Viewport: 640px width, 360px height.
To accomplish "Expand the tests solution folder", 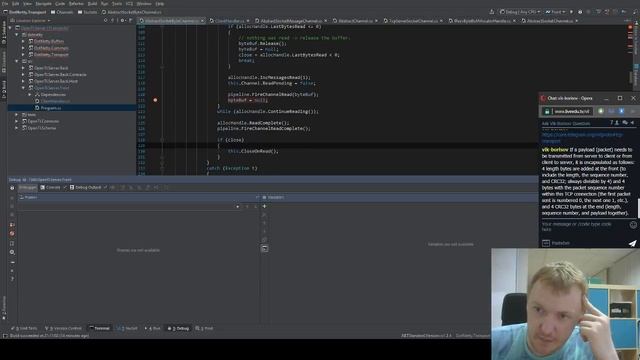I will click(17, 114).
